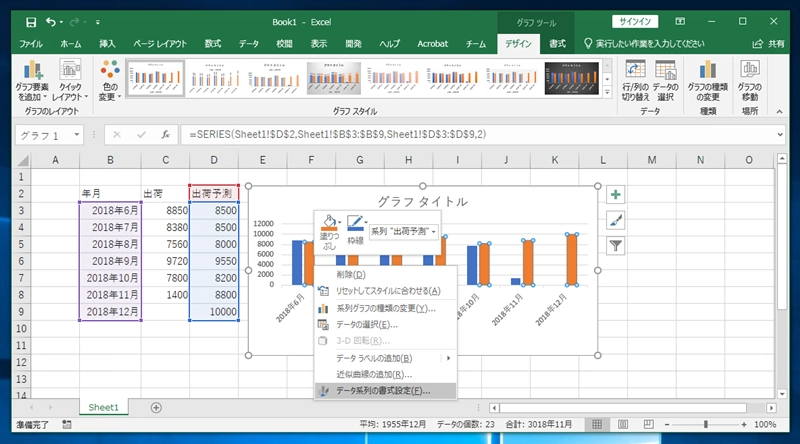The image size is (800, 444).
Task: Click the chart styles paintbrush button
Action: point(616,220)
